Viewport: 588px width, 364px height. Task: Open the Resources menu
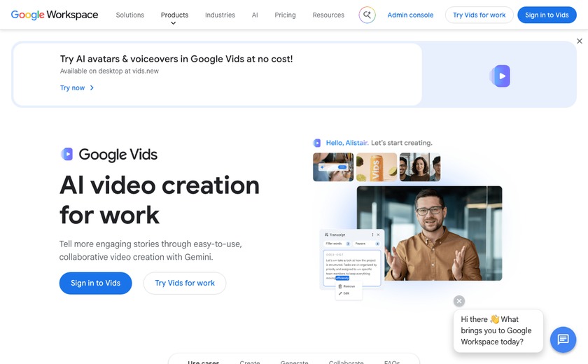(328, 15)
